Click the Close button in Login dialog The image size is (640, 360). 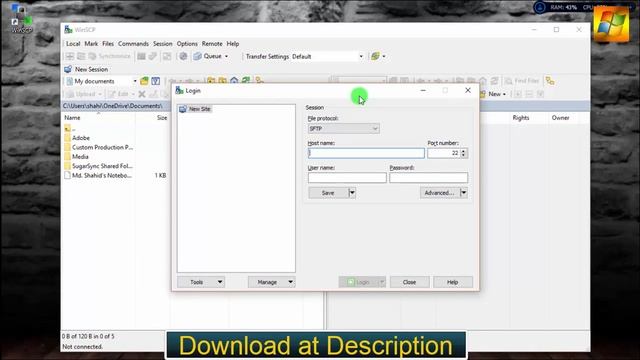point(409,282)
